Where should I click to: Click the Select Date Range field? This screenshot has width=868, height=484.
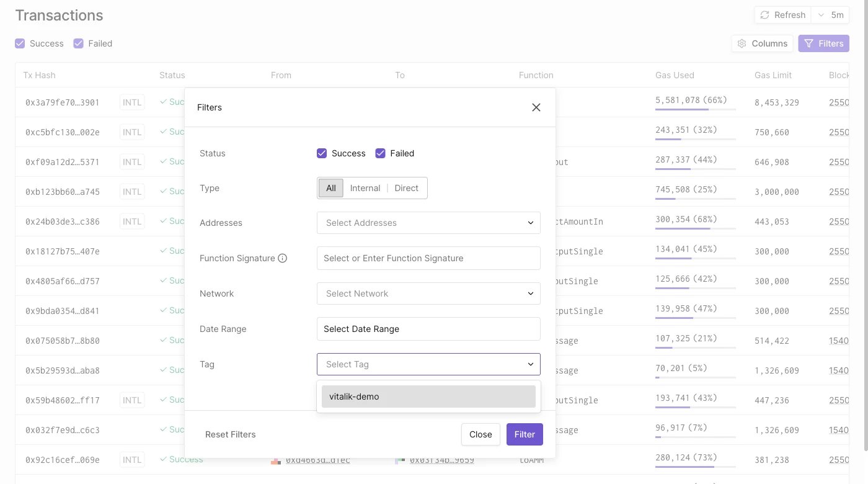pos(428,329)
